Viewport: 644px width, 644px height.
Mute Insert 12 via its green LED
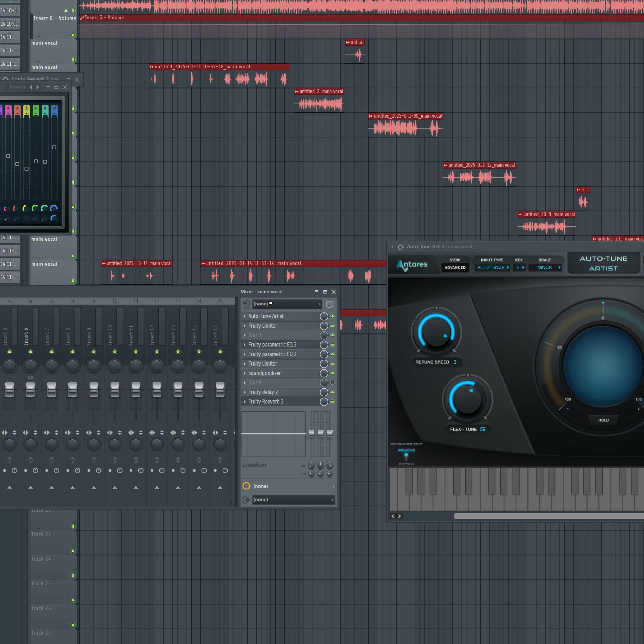(157, 352)
